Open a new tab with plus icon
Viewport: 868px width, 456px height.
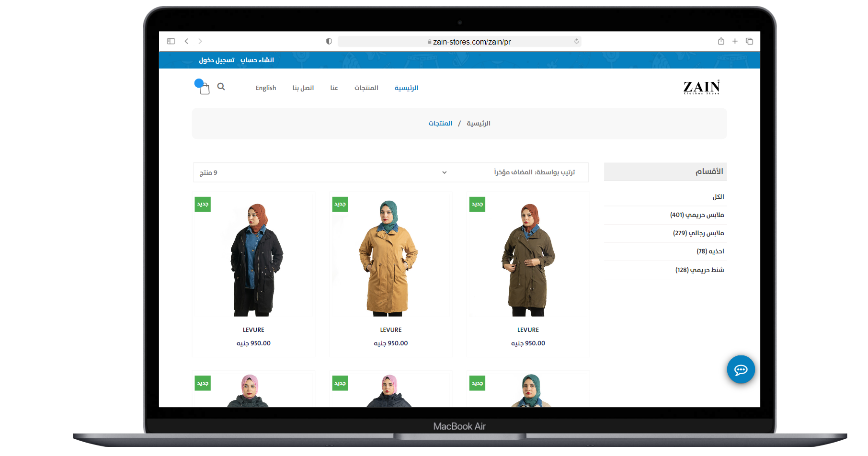(735, 41)
